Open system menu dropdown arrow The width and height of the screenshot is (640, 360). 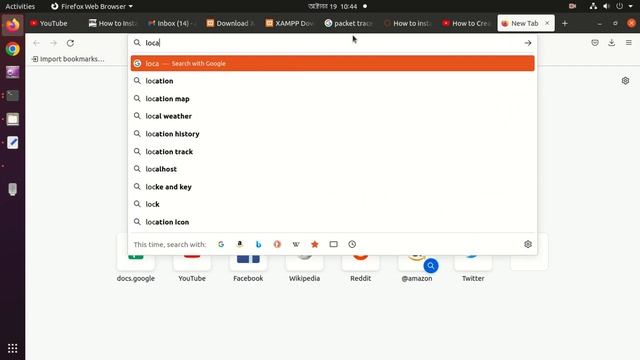(631, 6)
